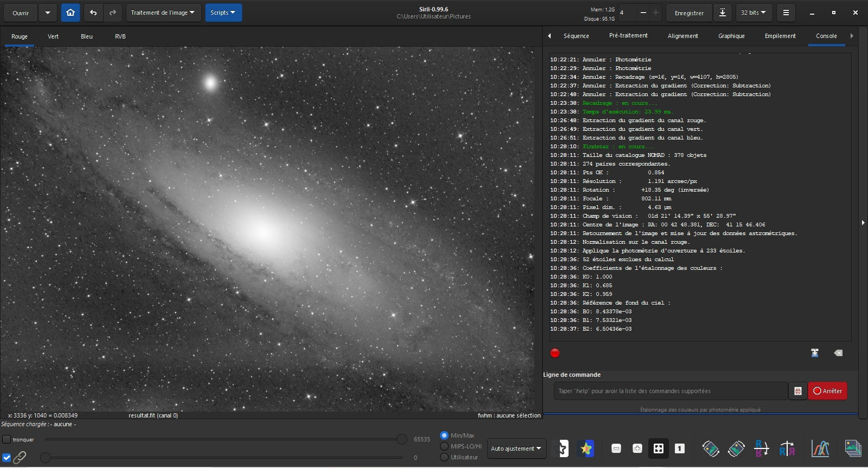Click the horizontal mirror flip icon
The width and height of the screenshot is (868, 468).
point(762,448)
